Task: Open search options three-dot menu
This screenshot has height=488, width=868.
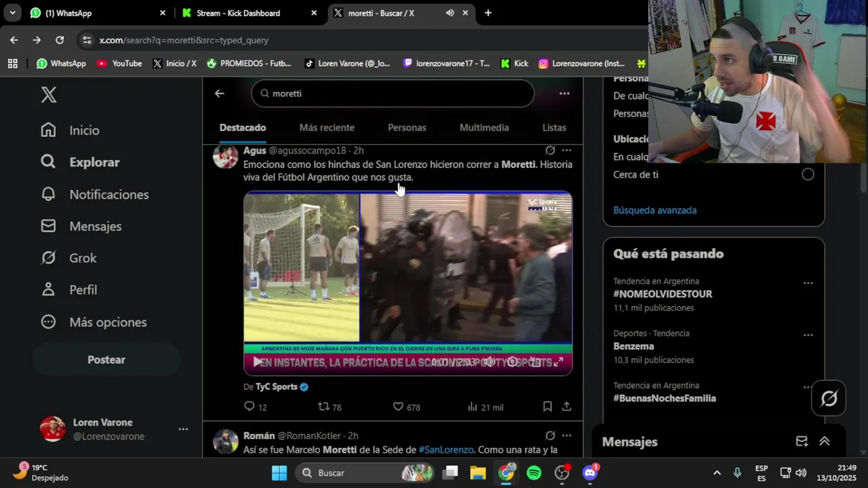Action: coord(564,94)
